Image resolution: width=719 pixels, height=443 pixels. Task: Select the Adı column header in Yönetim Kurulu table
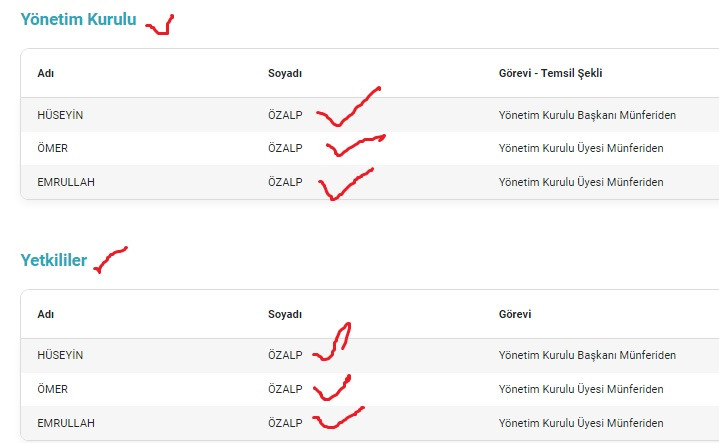click(45, 73)
